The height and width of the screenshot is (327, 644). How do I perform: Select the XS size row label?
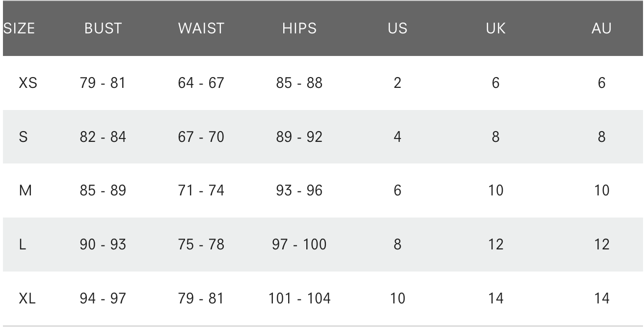coord(27,83)
